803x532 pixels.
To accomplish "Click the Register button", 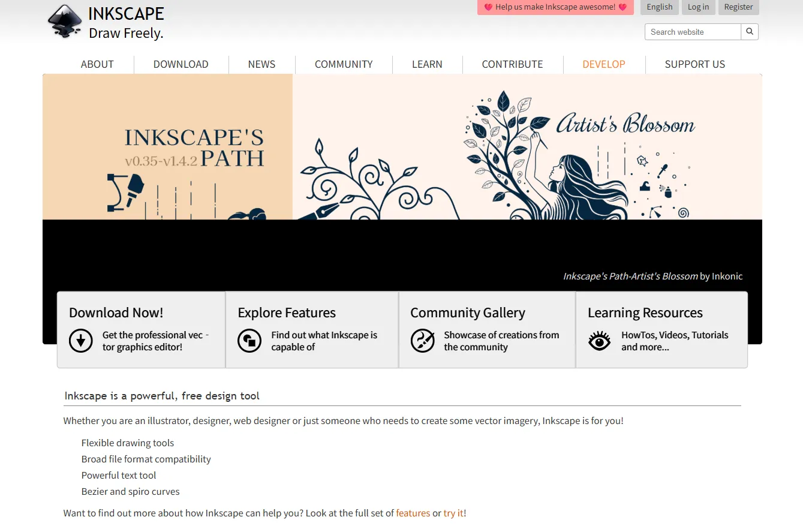I will point(738,7).
